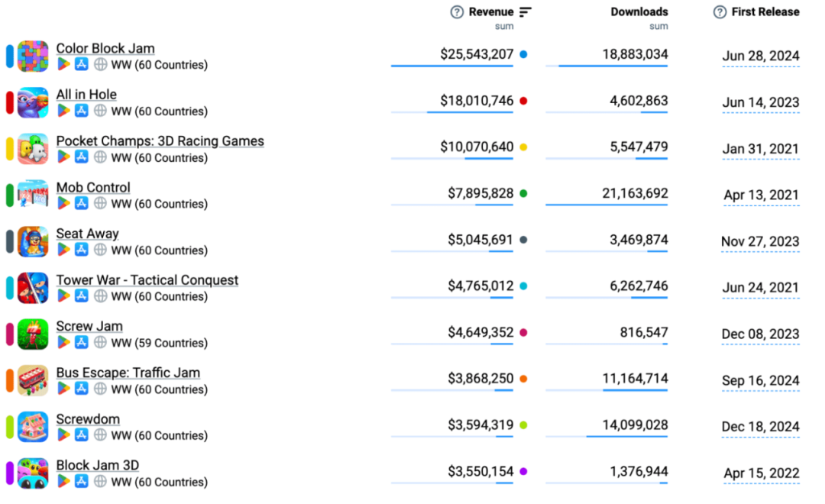Open the Bus Escape: Traffic Jam link
This screenshot has width=825, height=504.
[128, 373]
